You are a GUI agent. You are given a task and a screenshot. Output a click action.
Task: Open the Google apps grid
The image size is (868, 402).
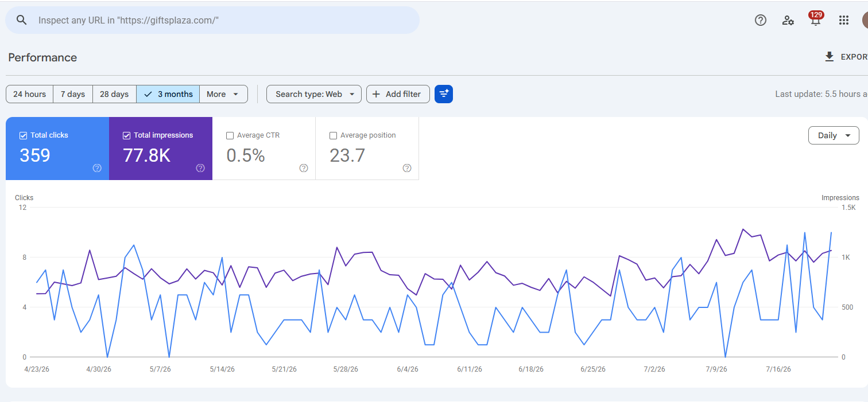(x=843, y=20)
